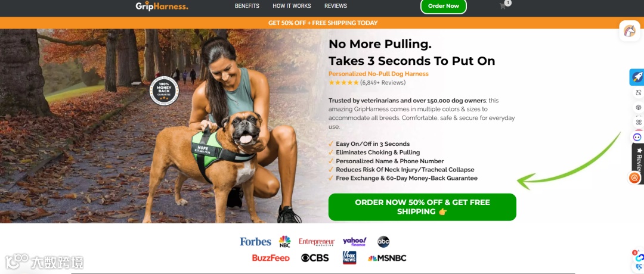Click the translate icon in sidebar

click(x=638, y=93)
